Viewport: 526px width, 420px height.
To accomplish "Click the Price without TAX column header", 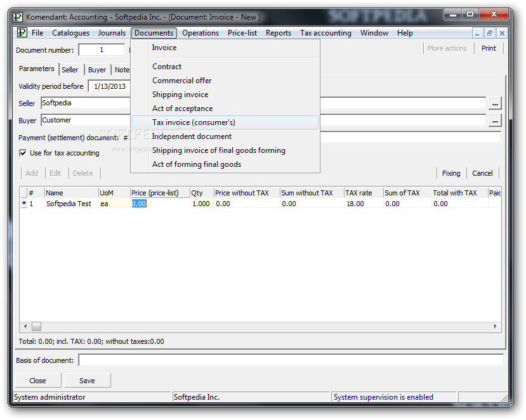I will pos(247,193).
